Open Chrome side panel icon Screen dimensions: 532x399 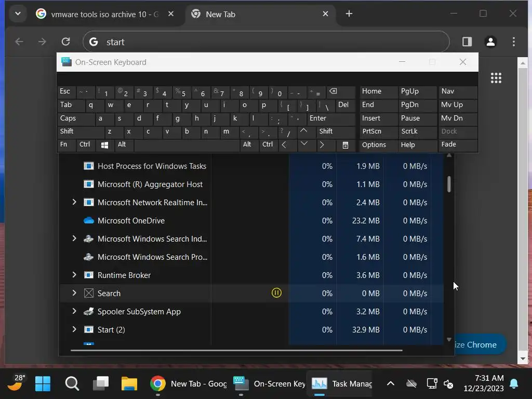(x=467, y=42)
